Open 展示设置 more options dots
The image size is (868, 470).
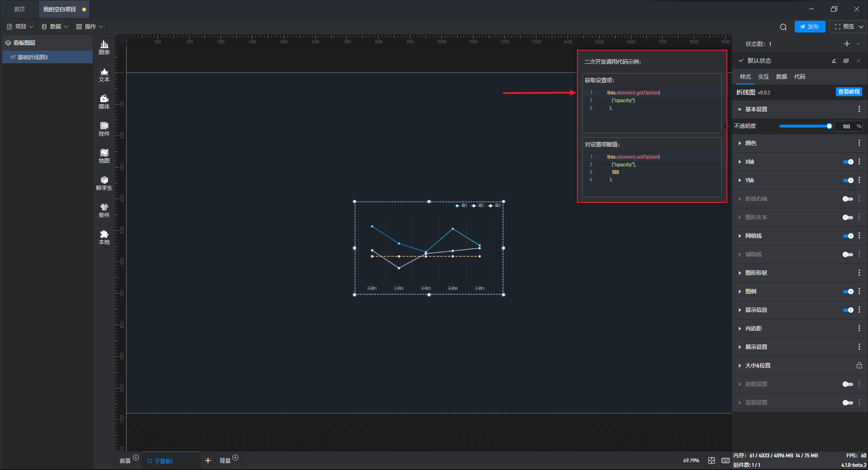click(x=859, y=347)
